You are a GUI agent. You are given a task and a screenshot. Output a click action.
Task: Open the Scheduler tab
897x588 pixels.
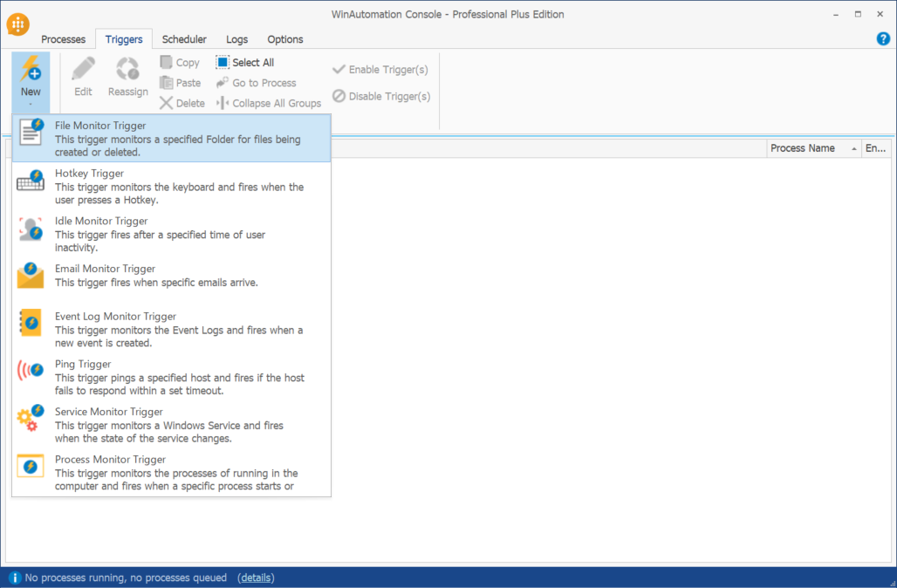tap(184, 39)
